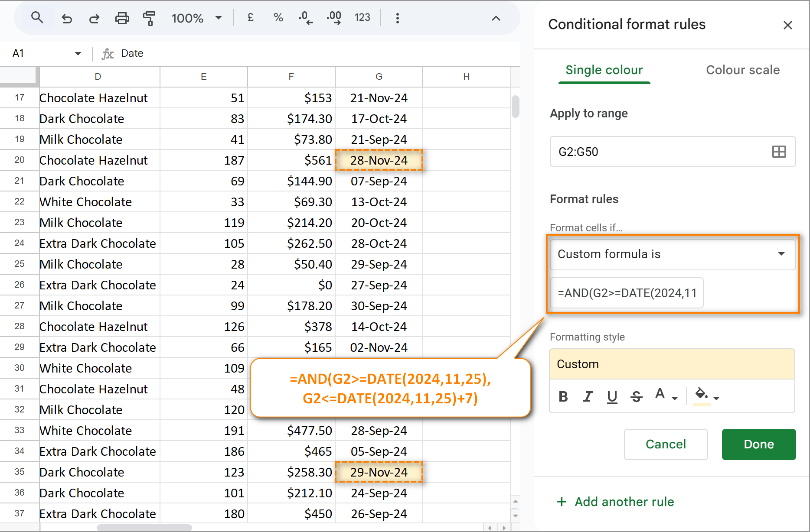The image size is (810, 532).
Task: Select column G header
Action: click(x=379, y=76)
